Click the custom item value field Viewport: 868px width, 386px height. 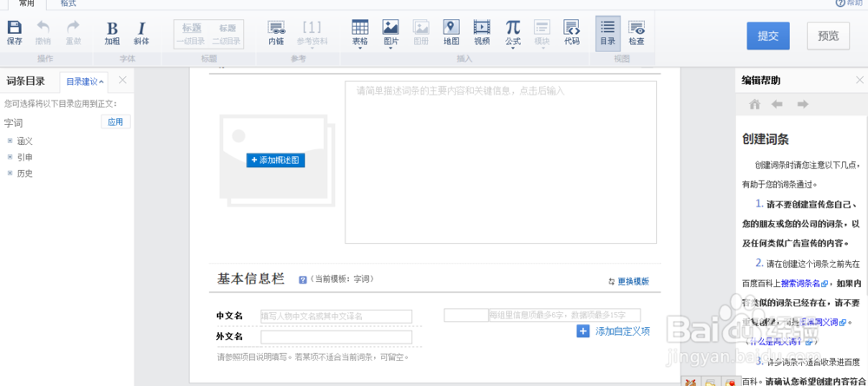(x=564, y=315)
